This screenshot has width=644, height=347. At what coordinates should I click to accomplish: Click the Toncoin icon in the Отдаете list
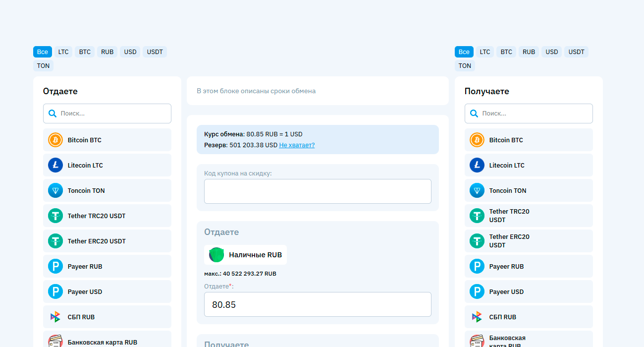click(x=55, y=191)
